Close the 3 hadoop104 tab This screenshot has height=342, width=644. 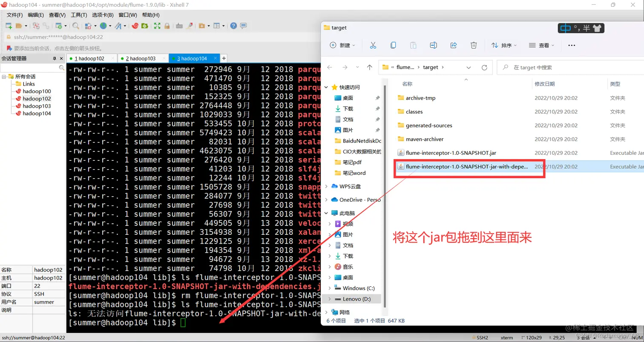215,58
